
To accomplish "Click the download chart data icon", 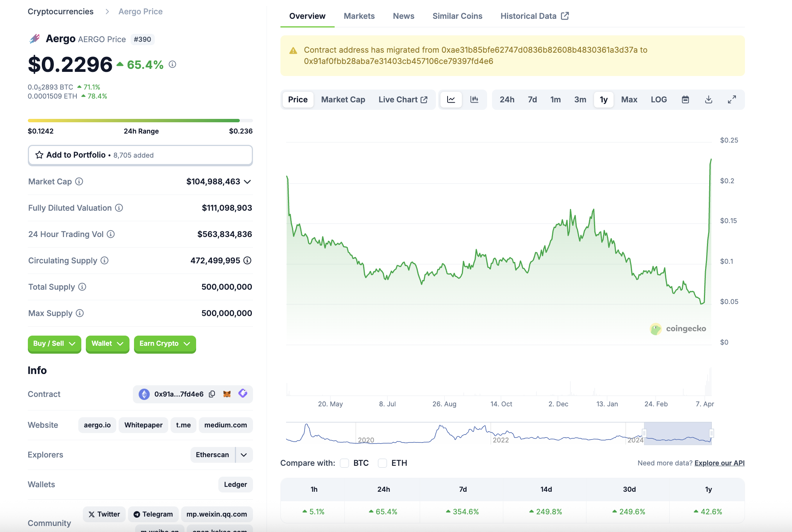I will pos(708,100).
